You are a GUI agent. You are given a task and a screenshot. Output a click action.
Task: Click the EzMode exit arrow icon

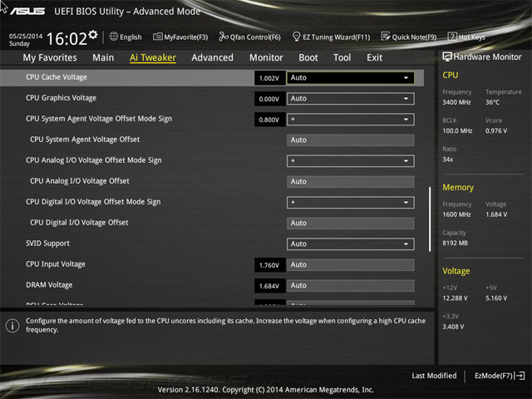click(x=520, y=376)
